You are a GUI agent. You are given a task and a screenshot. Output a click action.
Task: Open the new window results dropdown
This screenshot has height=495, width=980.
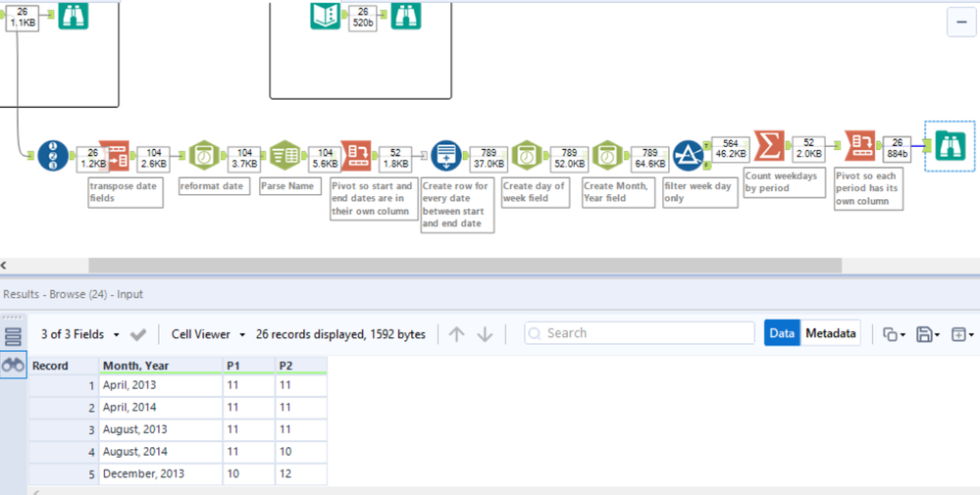point(962,334)
